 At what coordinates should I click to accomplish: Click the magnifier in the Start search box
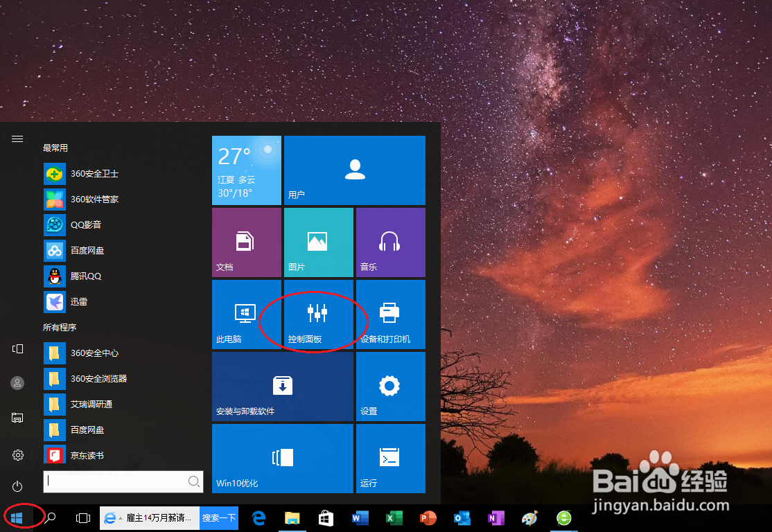[x=194, y=481]
